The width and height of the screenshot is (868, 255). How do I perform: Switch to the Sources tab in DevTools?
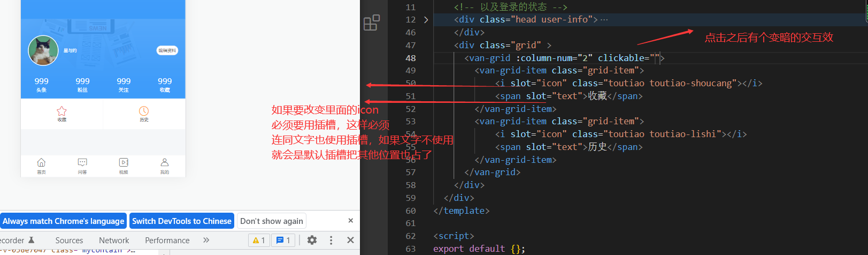click(x=69, y=241)
